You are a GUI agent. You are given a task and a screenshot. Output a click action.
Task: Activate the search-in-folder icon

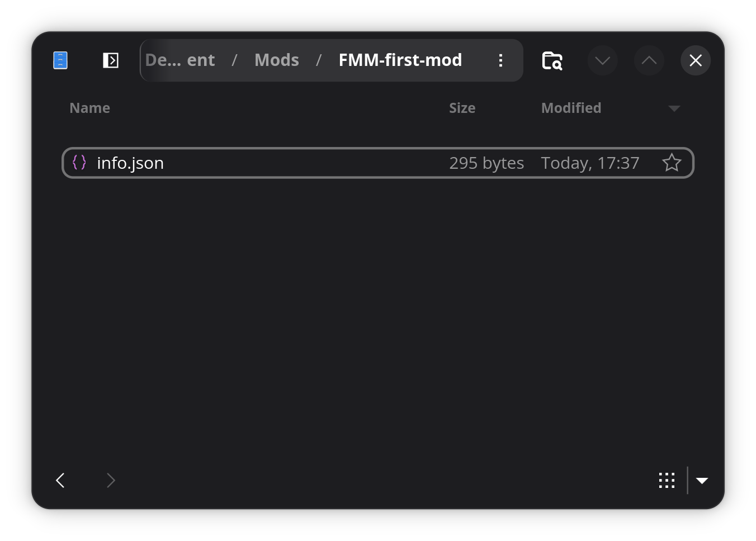click(551, 61)
